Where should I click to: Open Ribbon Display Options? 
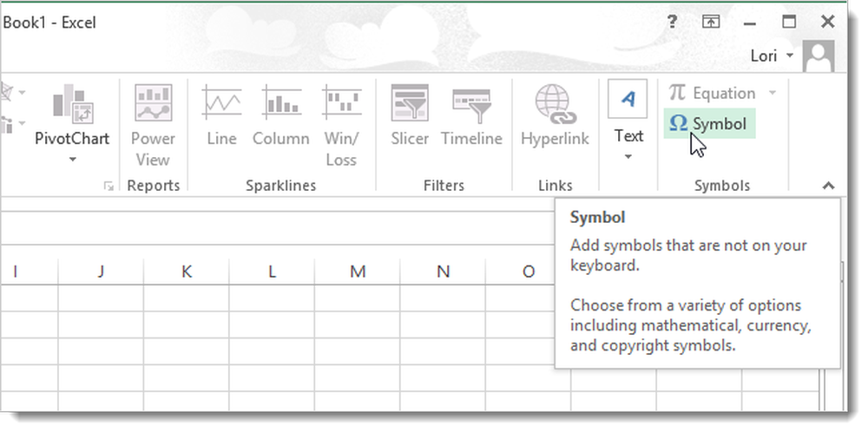click(711, 22)
